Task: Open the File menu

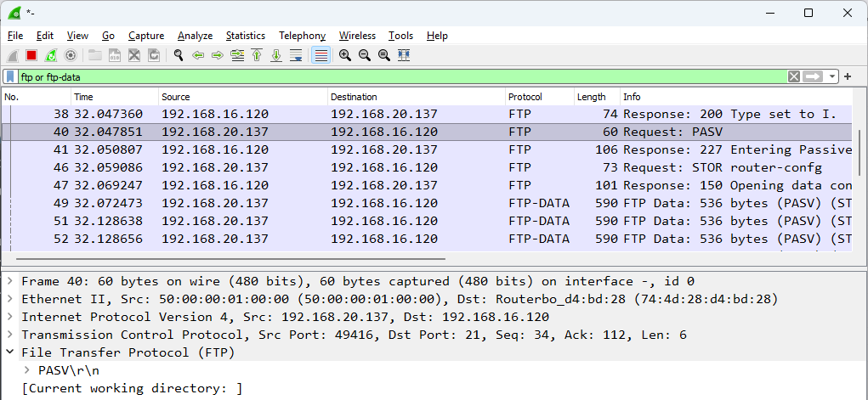Action: coord(15,36)
